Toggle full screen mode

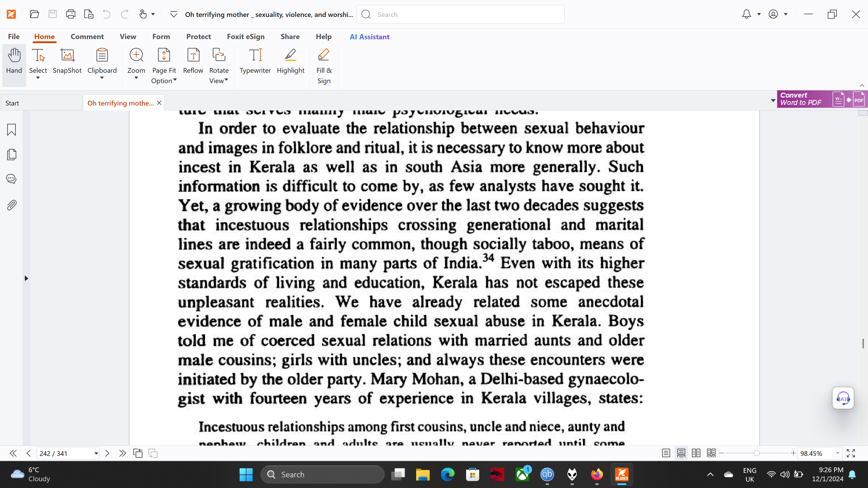851,453
